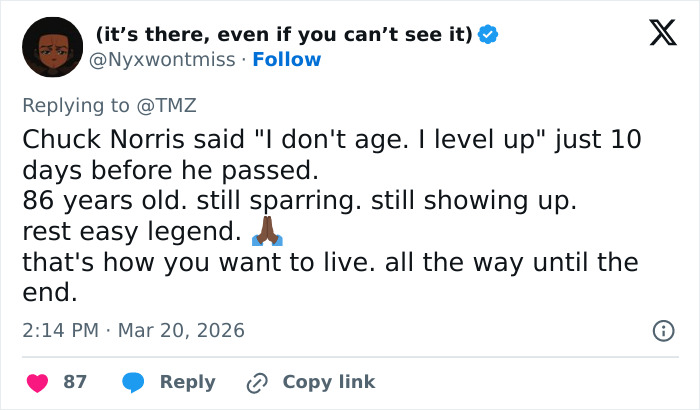Click the blue reply bubble icon
The width and height of the screenshot is (700, 410).
coord(134,382)
